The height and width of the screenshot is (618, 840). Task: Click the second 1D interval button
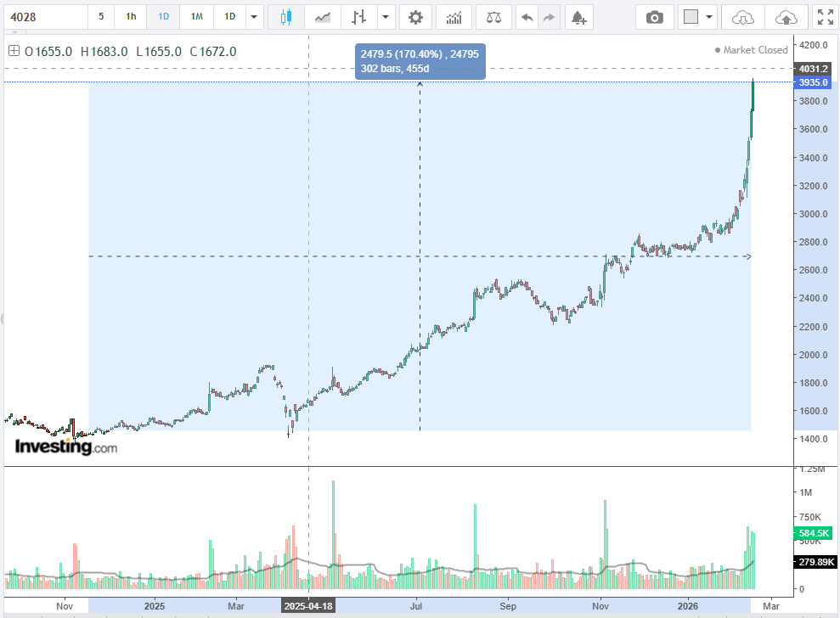230,17
